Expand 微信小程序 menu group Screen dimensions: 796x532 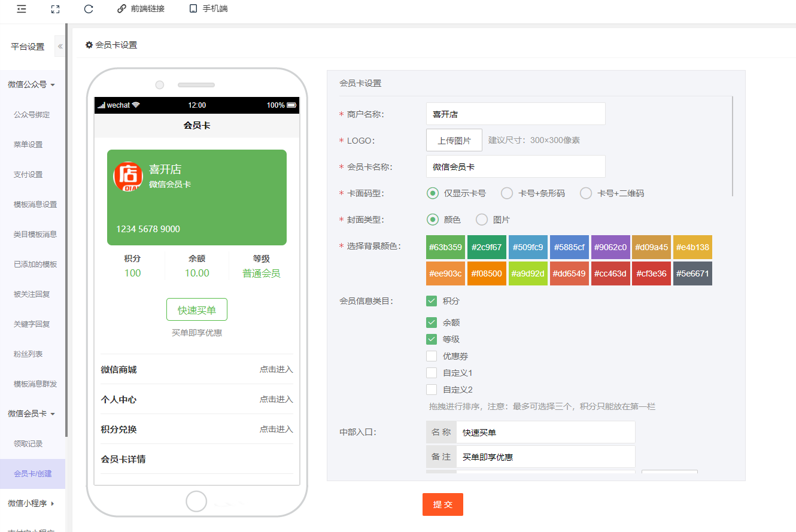32,503
